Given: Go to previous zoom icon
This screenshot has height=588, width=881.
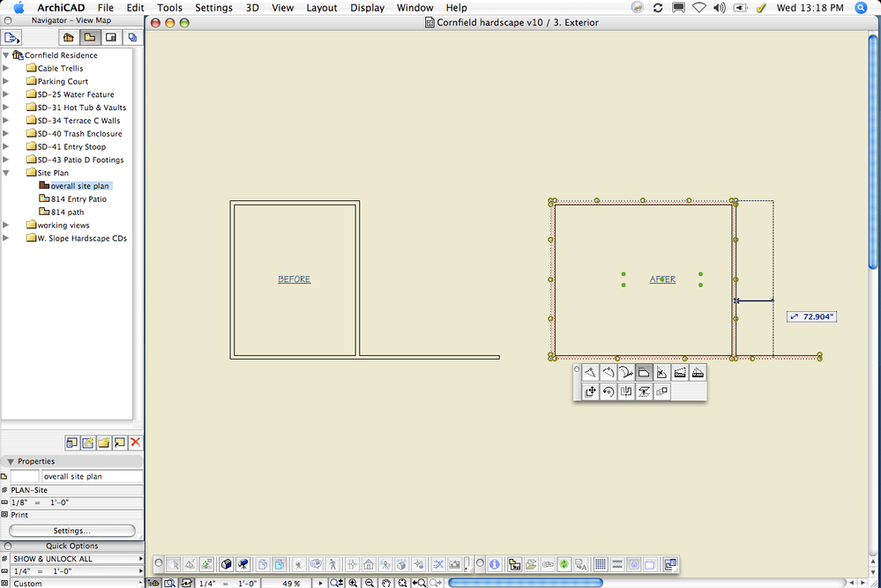Looking at the screenshot, I should click(419, 583).
